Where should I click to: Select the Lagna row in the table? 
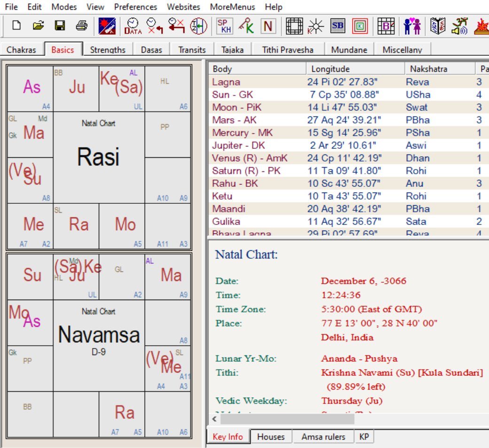coord(349,82)
